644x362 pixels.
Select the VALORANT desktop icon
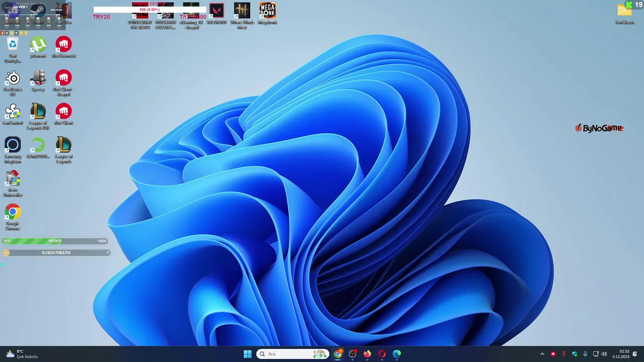point(216,14)
